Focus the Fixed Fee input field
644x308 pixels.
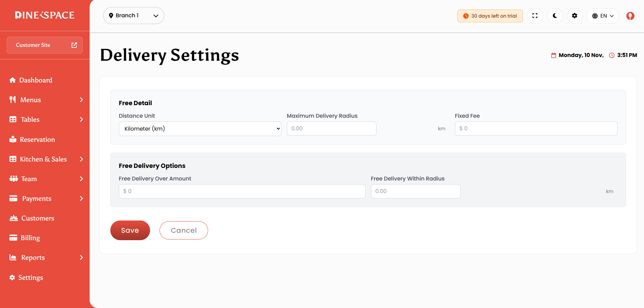point(536,129)
